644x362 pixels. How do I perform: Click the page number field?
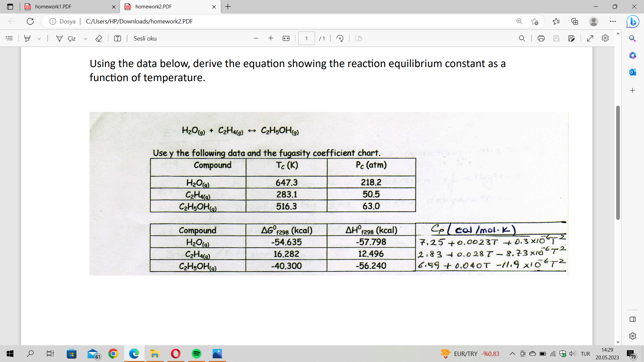pos(306,38)
